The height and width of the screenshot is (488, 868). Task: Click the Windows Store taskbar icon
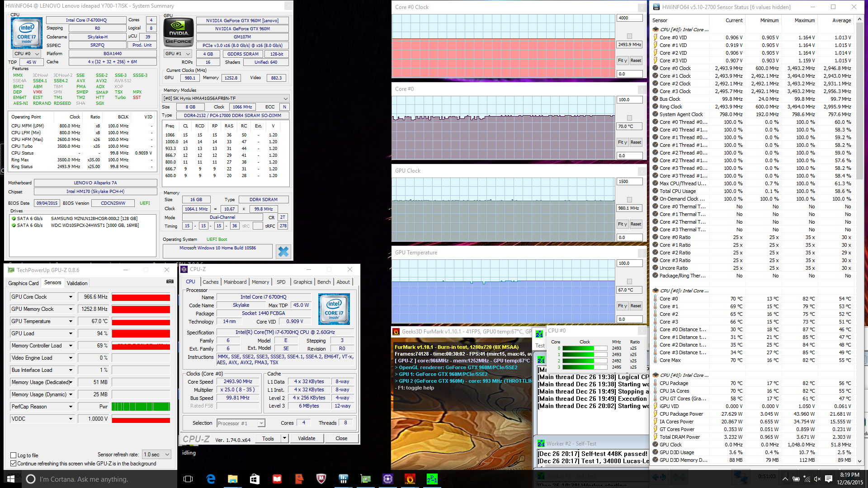point(255,479)
